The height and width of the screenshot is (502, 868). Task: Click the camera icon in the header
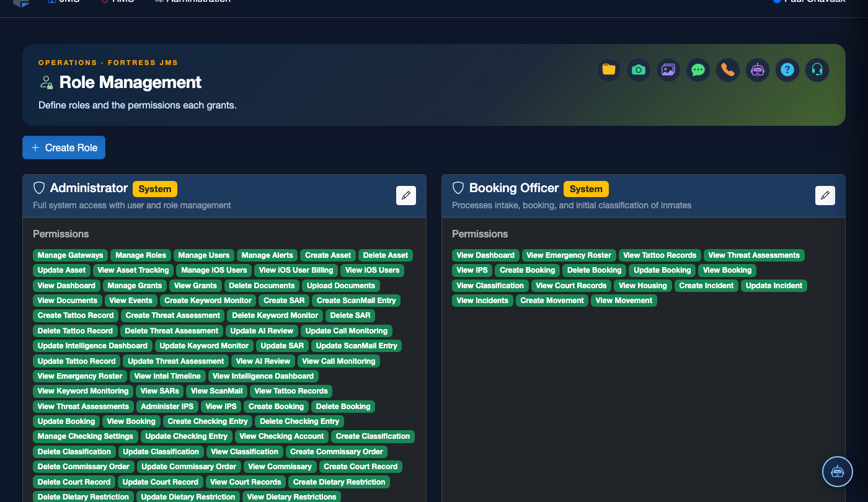point(639,70)
